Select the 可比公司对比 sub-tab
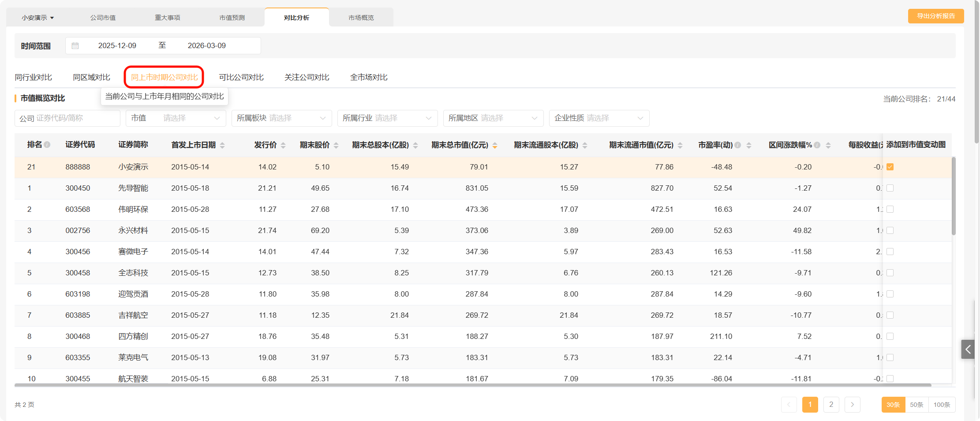 click(241, 77)
